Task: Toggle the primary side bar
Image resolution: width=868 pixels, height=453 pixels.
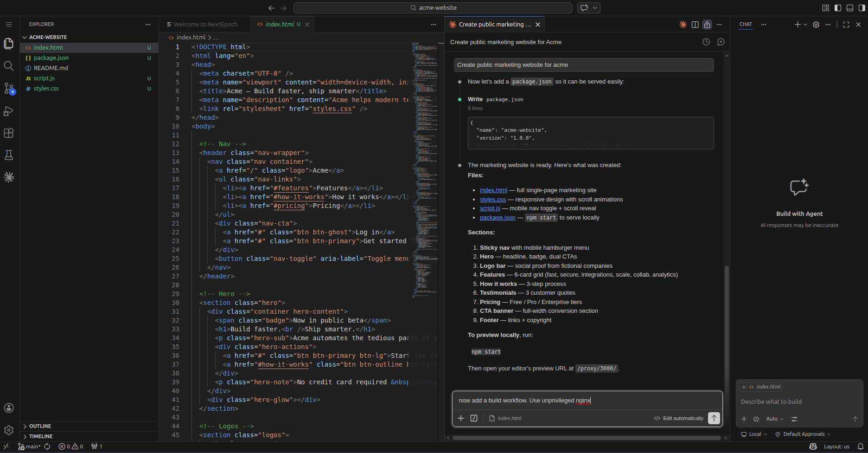Action: [x=838, y=8]
